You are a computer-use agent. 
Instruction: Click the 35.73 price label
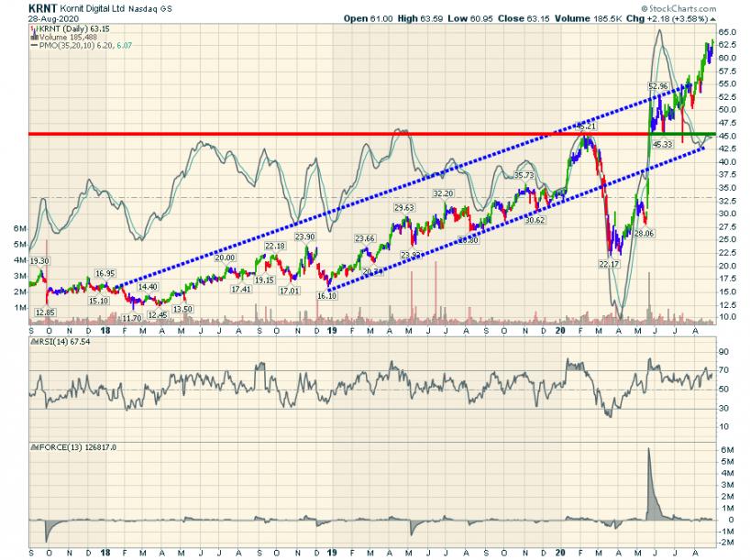click(x=524, y=175)
